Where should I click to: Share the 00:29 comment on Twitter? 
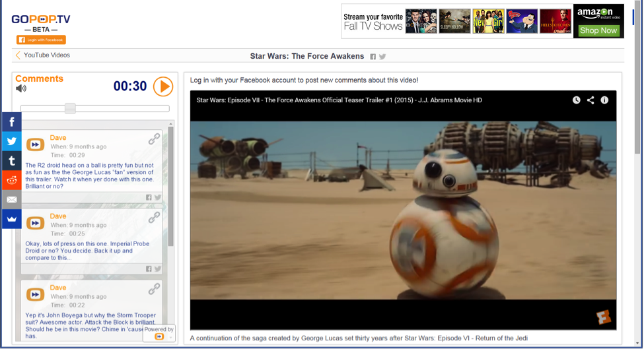tap(158, 198)
